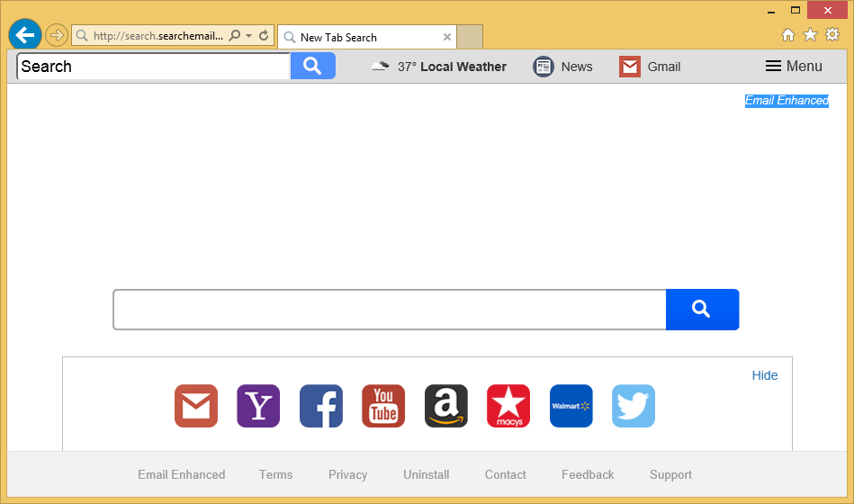Open the Yahoo shortcut tile
This screenshot has width=854, height=504.
point(258,406)
